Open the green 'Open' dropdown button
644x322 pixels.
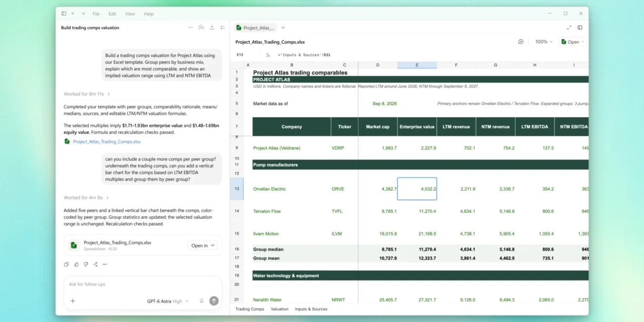[573, 42]
